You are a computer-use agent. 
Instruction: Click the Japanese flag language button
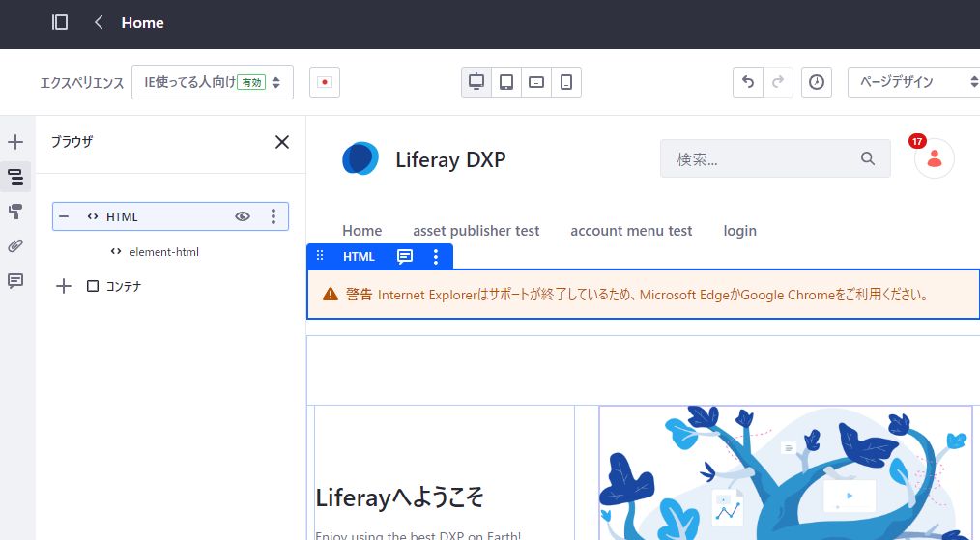click(325, 82)
